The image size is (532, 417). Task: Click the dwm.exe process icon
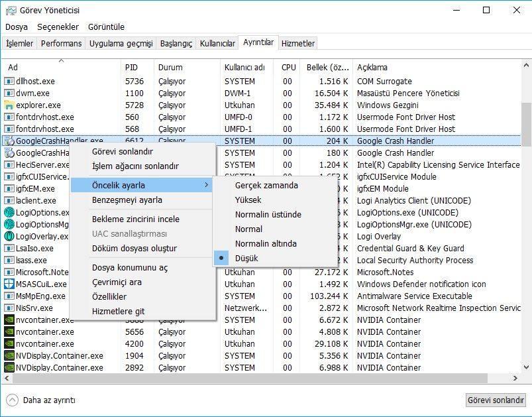(9, 93)
